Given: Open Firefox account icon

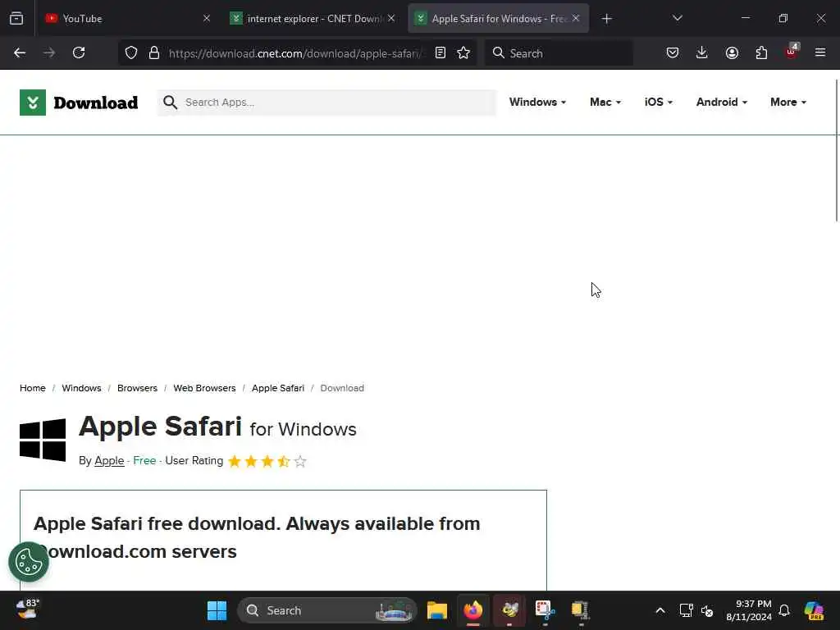Looking at the screenshot, I should (x=732, y=53).
